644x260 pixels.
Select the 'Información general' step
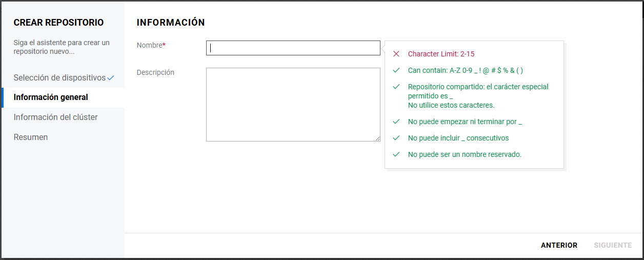[51, 97]
